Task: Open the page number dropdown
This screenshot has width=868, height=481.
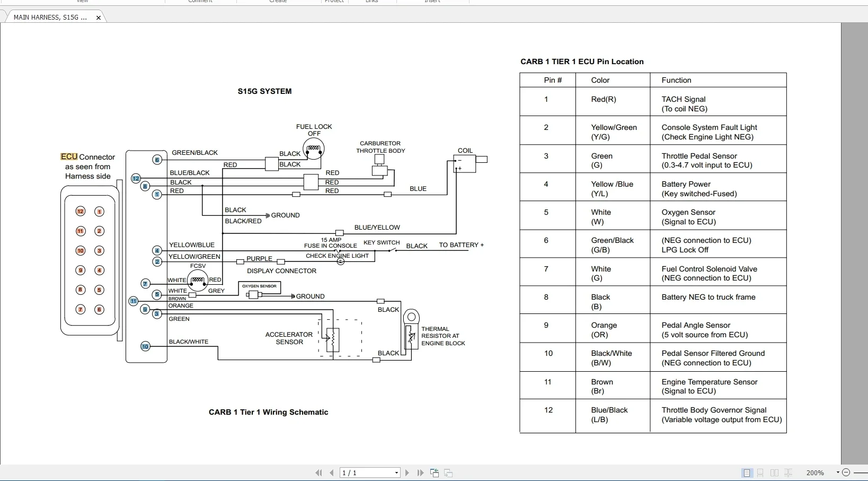Action: pyautogui.click(x=396, y=473)
